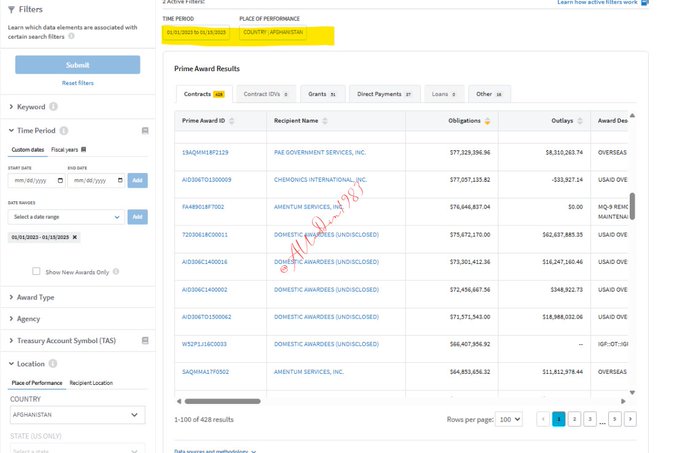
Task: Click the Submit button
Action: [x=77, y=65]
